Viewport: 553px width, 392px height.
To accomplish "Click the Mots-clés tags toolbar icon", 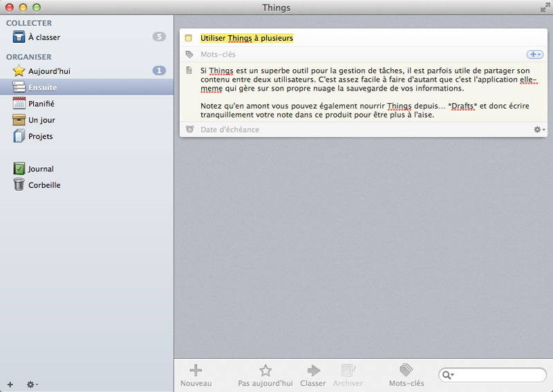I will 406,370.
